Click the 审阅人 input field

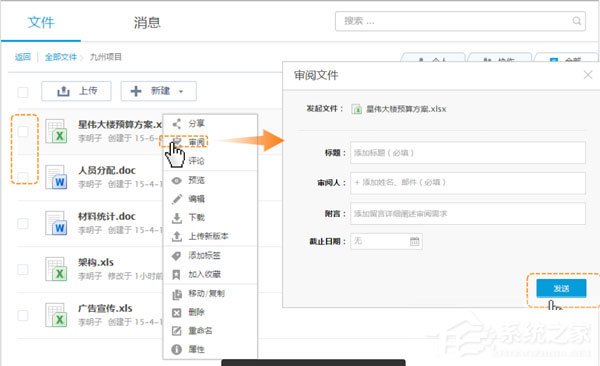coord(468,183)
